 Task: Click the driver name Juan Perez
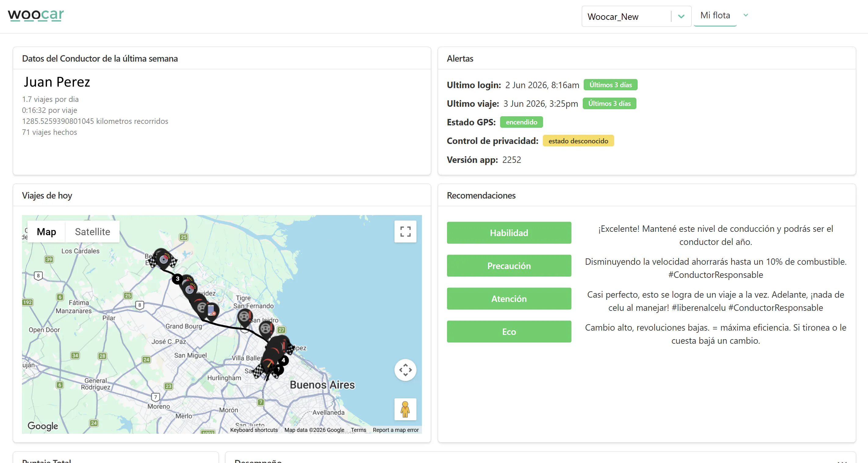[57, 82]
